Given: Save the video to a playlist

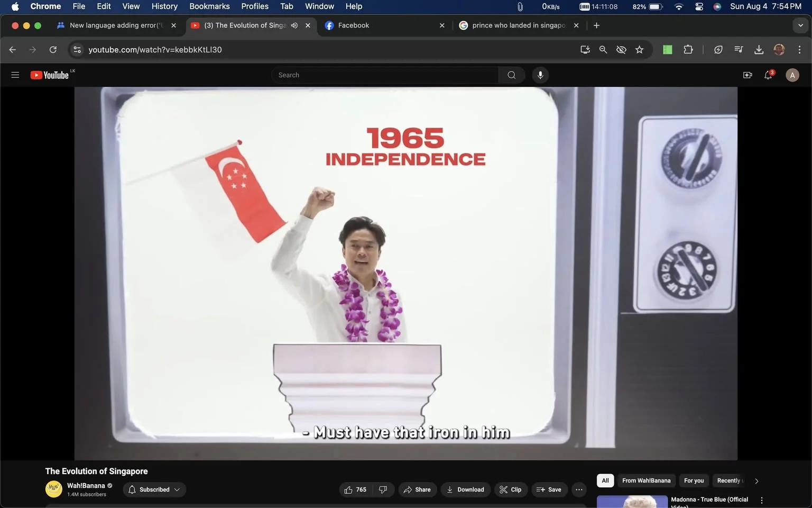Looking at the screenshot, I should coord(549,489).
